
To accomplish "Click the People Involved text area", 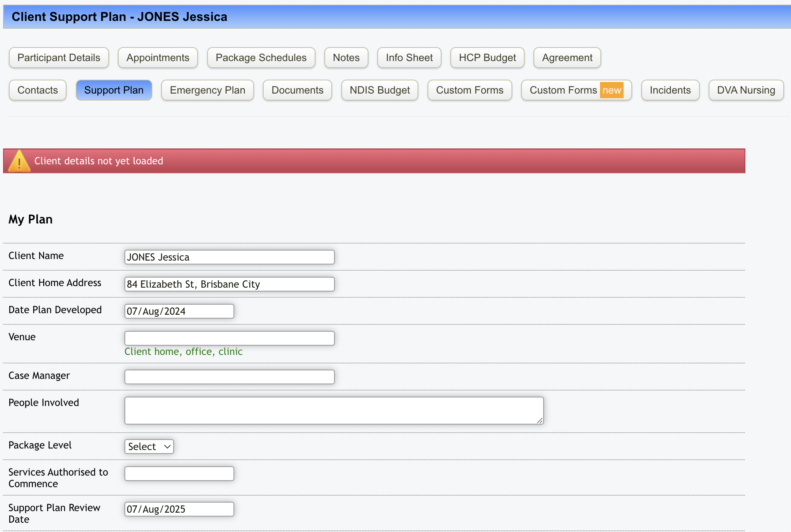I will (x=334, y=411).
